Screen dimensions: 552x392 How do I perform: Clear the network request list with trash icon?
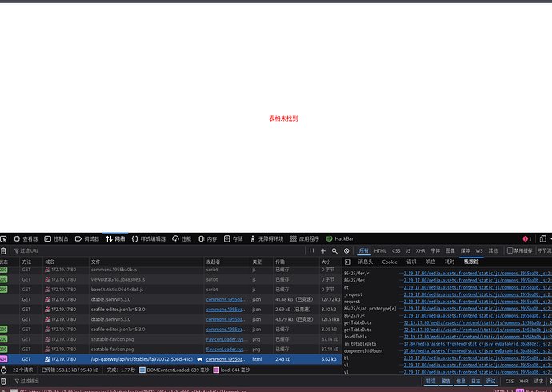3,251
